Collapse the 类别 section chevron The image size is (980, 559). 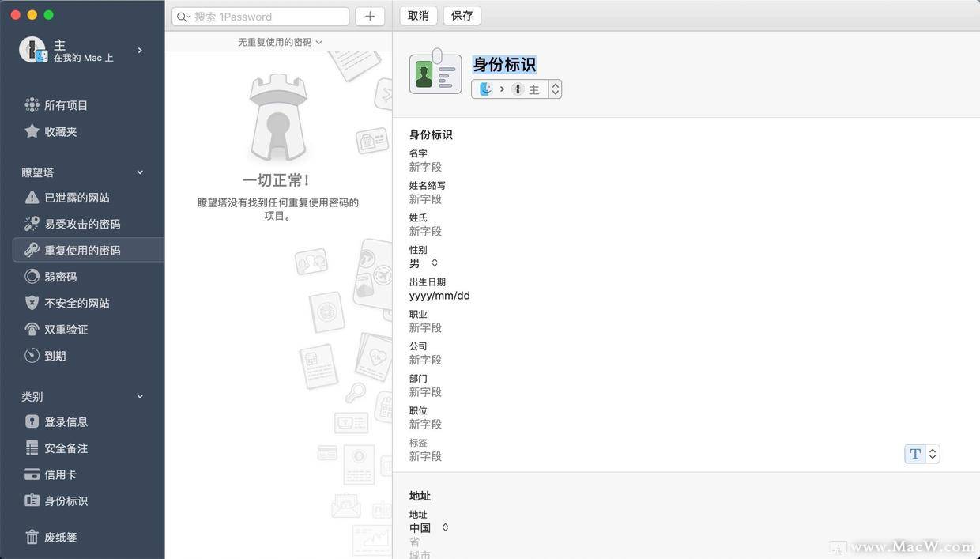tap(141, 397)
